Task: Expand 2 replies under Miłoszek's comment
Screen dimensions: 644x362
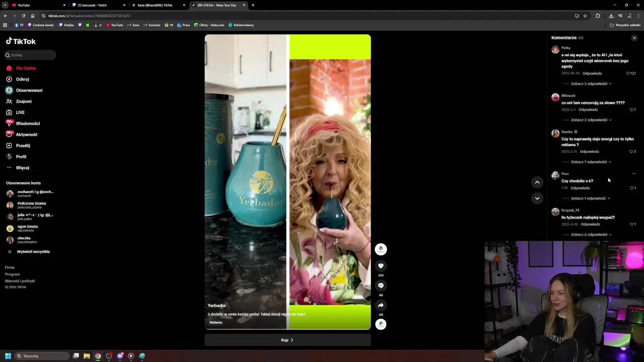Action: point(591,120)
